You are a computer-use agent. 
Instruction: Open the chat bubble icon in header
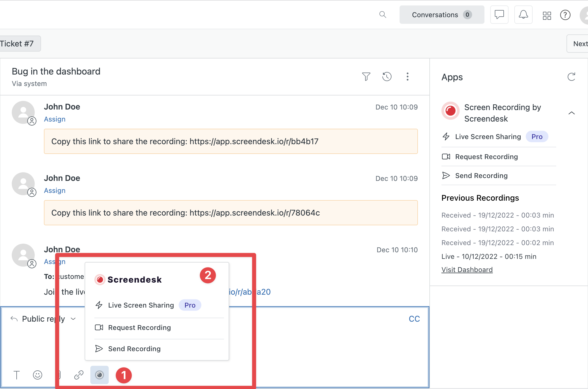click(x=499, y=15)
